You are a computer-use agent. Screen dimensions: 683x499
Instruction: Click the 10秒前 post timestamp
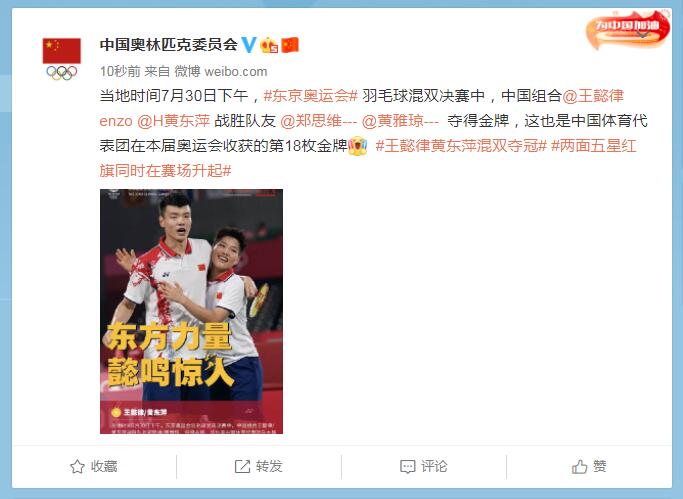pos(120,71)
